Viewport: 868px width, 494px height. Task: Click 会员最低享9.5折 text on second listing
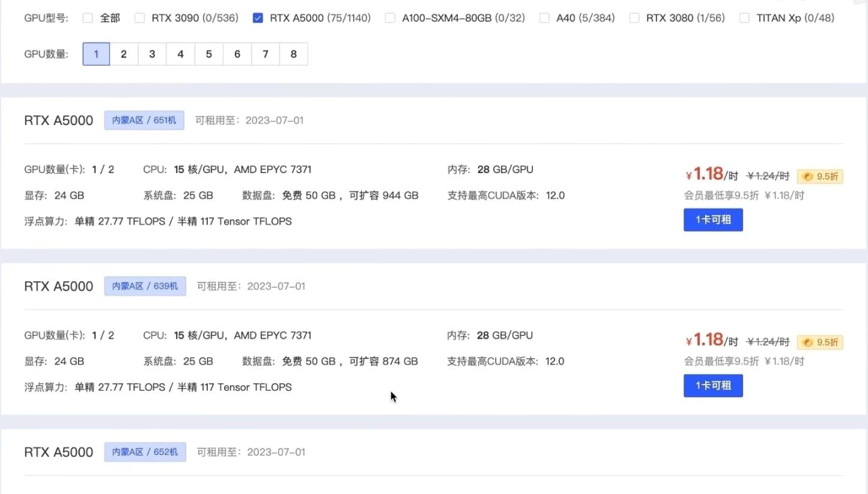720,361
